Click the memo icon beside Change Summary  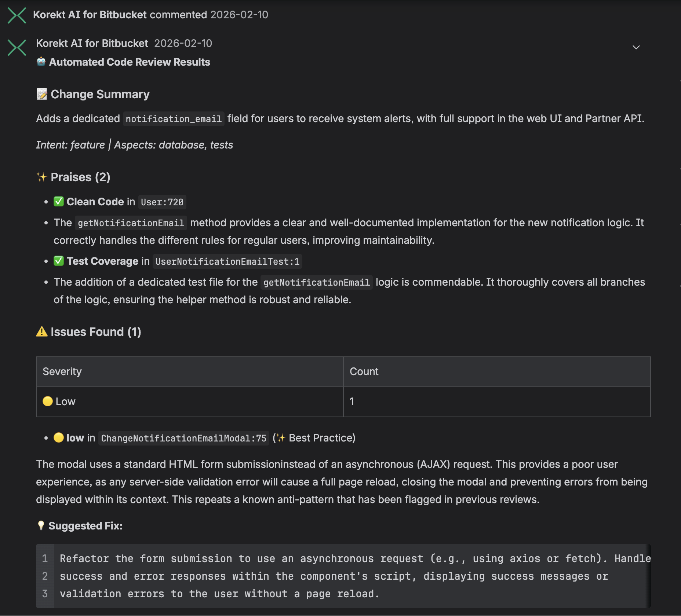(41, 93)
